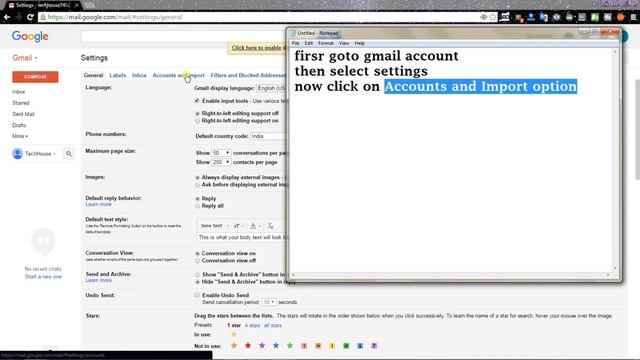Open Sans Serif font dropdown
Viewport: 640px width, 360px height.
click(214, 226)
